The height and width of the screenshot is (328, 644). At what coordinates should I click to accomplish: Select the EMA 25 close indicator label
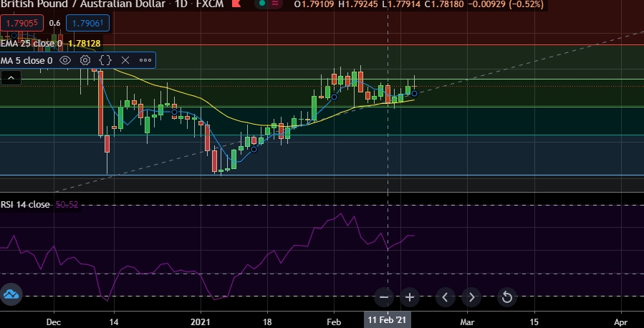pos(32,44)
